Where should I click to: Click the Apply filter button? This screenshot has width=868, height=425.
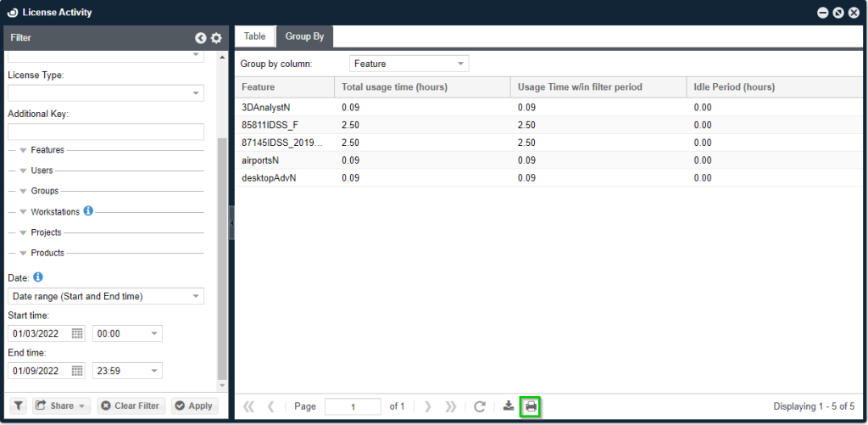[x=194, y=405]
